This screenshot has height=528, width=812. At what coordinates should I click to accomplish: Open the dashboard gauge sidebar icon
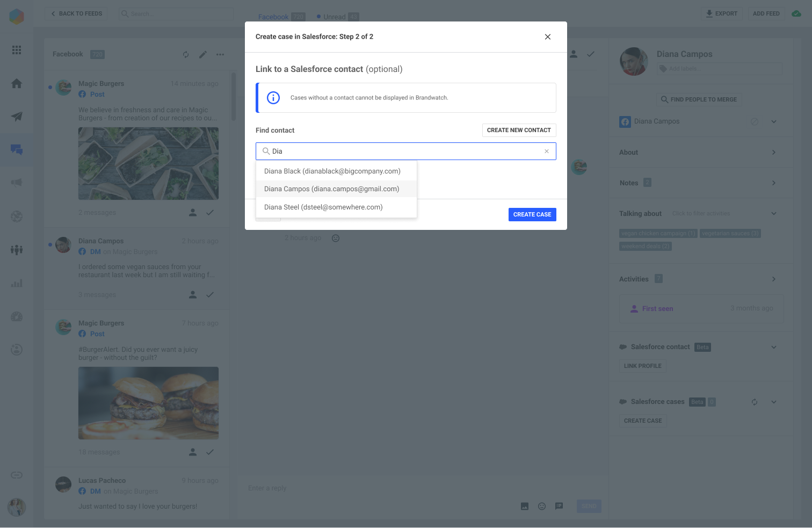17,316
